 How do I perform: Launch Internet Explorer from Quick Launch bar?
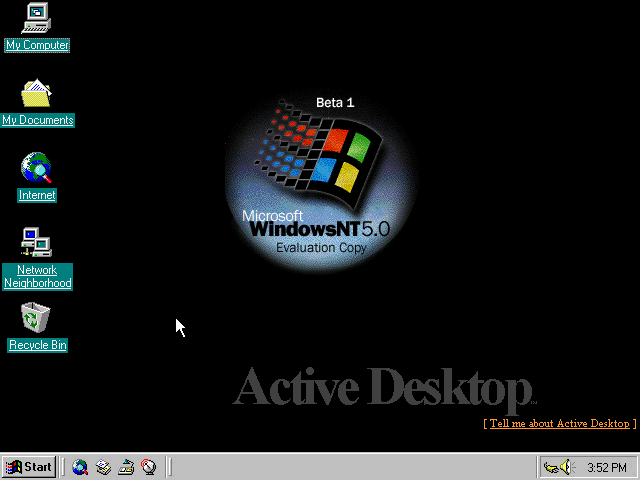(x=80, y=467)
